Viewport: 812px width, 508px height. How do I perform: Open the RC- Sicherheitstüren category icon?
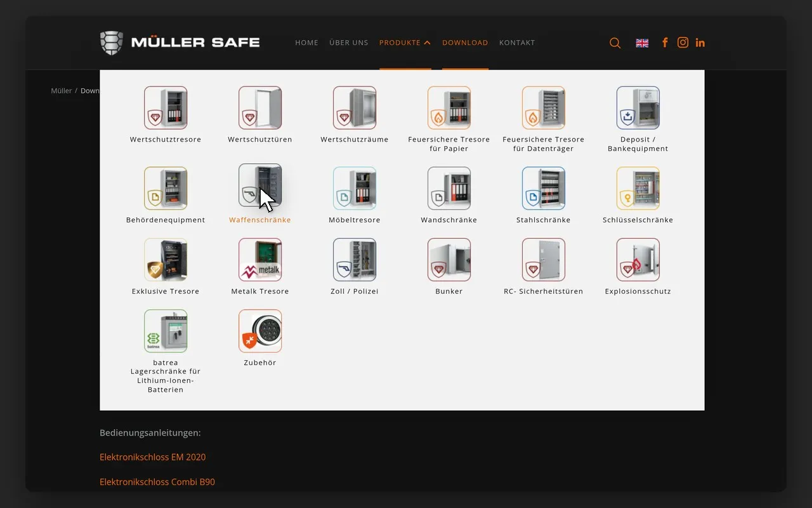tap(544, 260)
